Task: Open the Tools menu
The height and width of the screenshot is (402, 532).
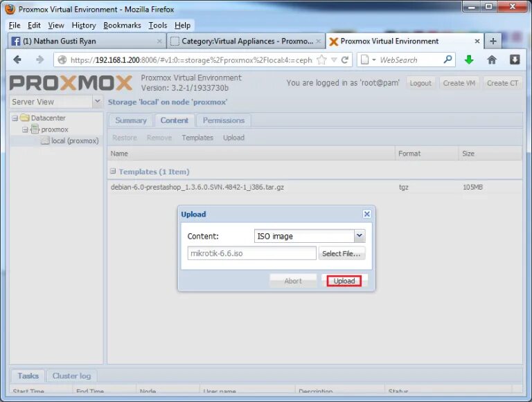Action: 158,26
